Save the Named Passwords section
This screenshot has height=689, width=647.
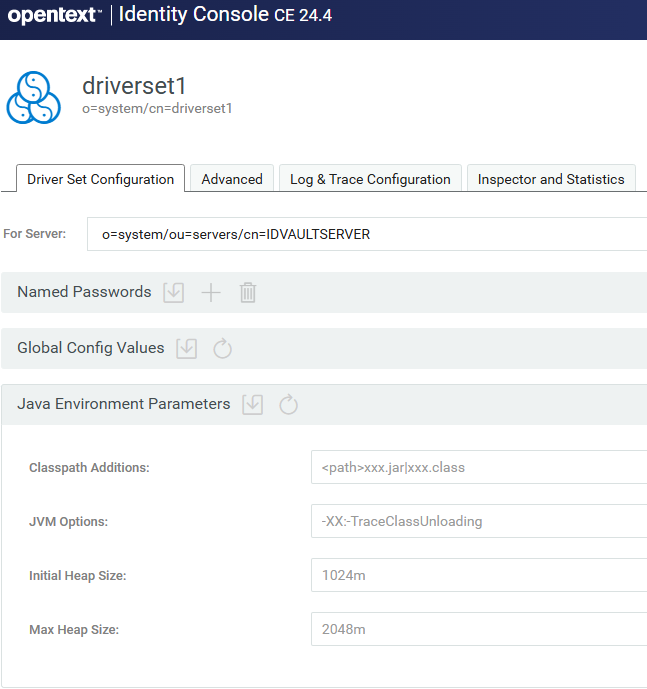coord(174,292)
